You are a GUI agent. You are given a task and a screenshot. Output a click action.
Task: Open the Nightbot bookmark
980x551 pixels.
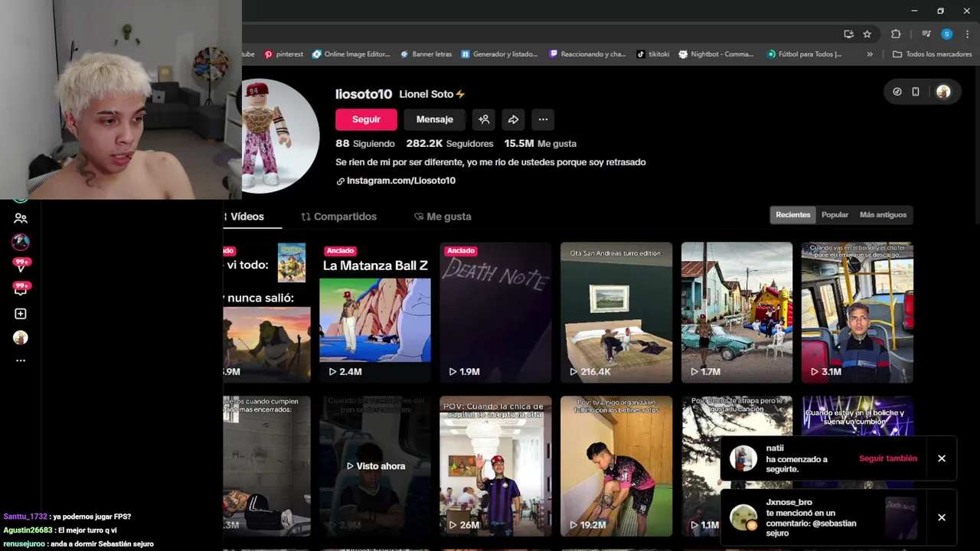(716, 54)
